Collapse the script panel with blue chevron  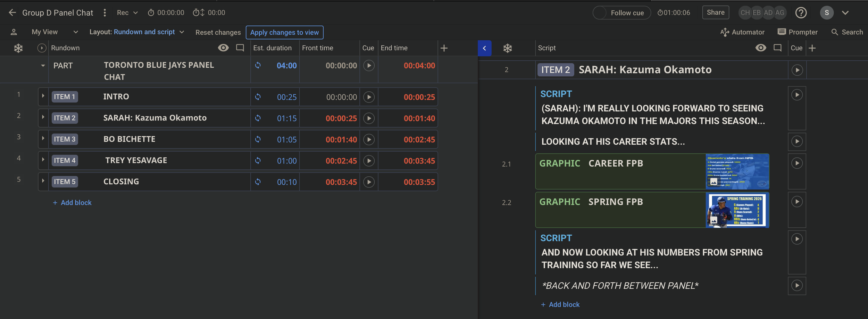tap(484, 48)
